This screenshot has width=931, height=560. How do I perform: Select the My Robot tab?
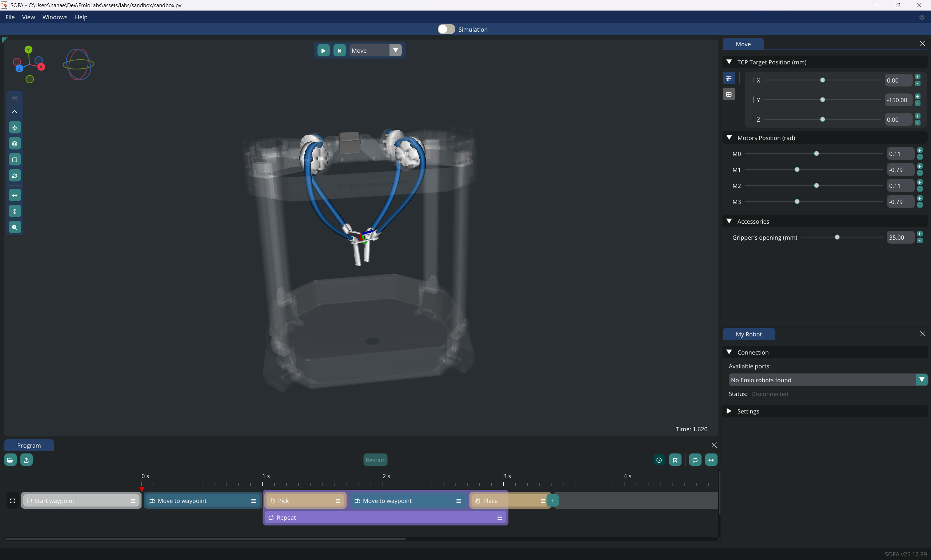(x=748, y=334)
